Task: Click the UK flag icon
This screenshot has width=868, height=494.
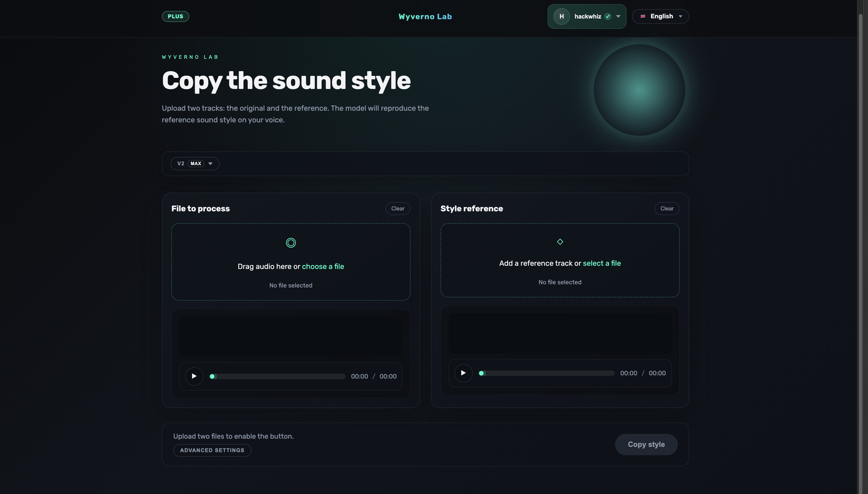Action: point(643,16)
